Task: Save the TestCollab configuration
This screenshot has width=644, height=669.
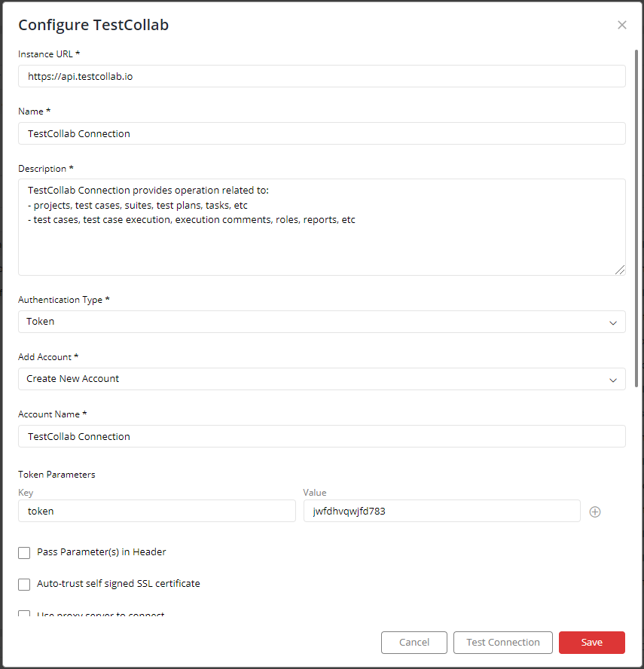Action: pyautogui.click(x=592, y=643)
